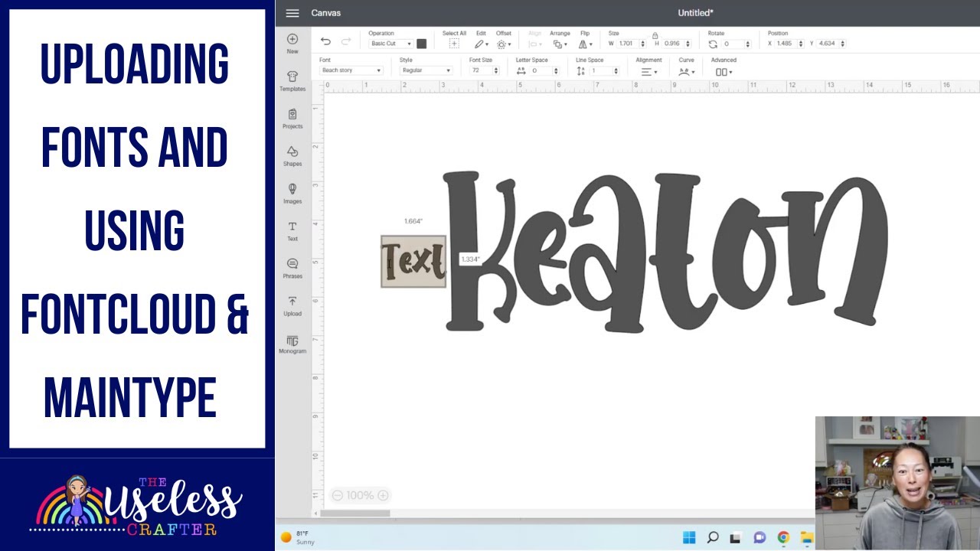The width and height of the screenshot is (980, 551).
Task: Zoom in the canvas with the plus button
Action: point(383,495)
